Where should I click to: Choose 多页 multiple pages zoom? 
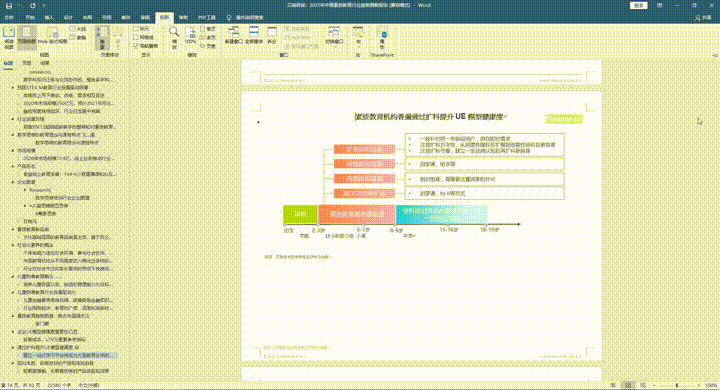pos(208,38)
